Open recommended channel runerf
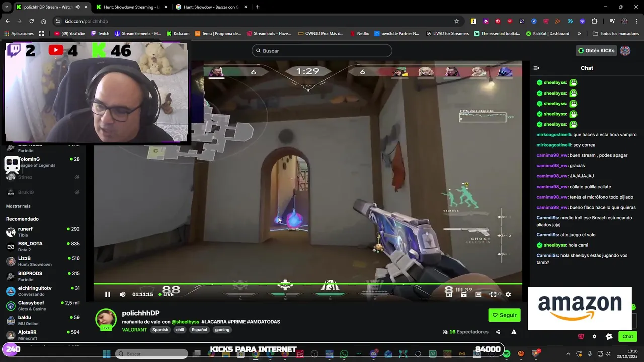Screen dimensions: 644x362 tap(43, 232)
